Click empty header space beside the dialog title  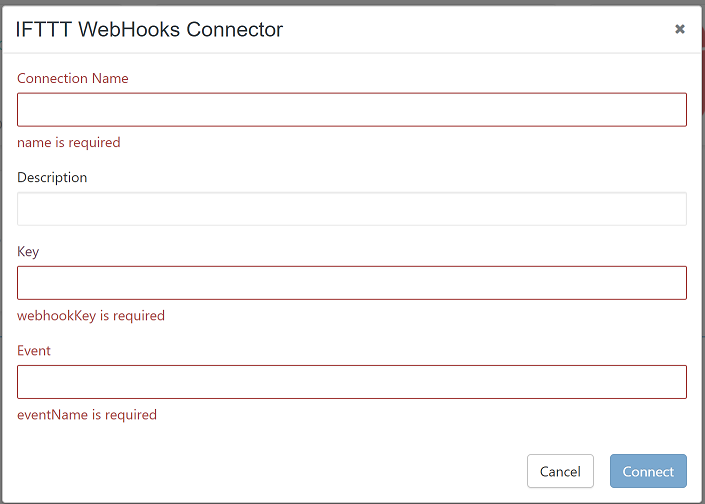click(x=470, y=29)
